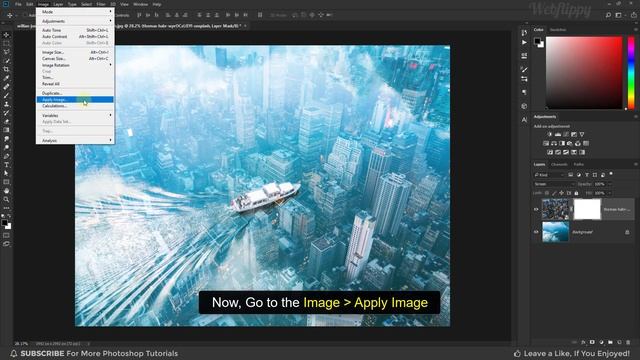Choose Duplicate from the Image menu
Viewport: 640px width, 360px height.
pos(75,93)
